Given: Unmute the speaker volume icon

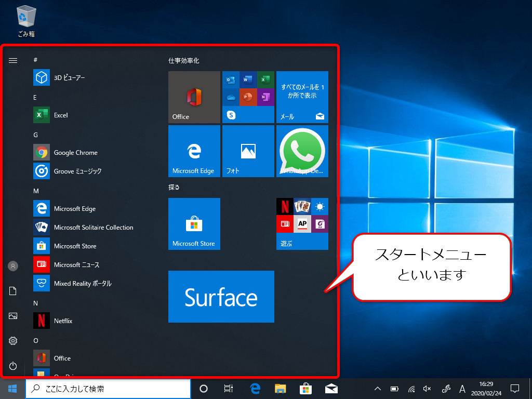Looking at the screenshot, I should [427, 389].
